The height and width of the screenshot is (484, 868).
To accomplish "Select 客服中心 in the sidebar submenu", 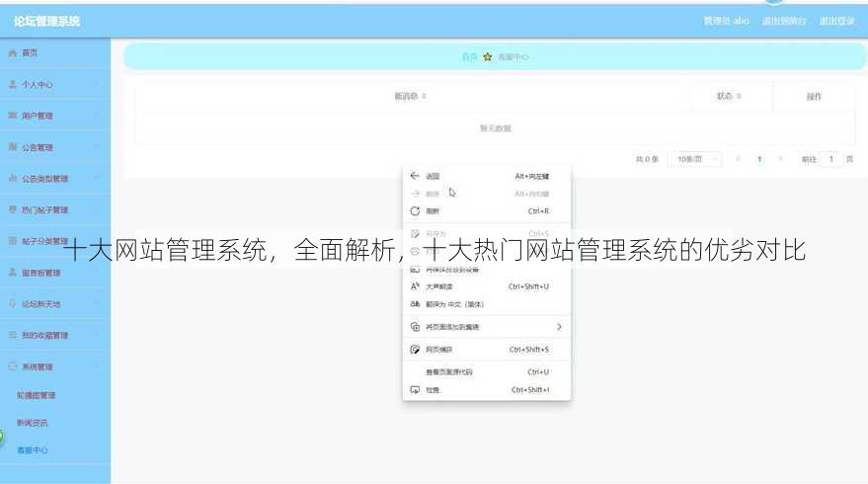I will (33, 450).
